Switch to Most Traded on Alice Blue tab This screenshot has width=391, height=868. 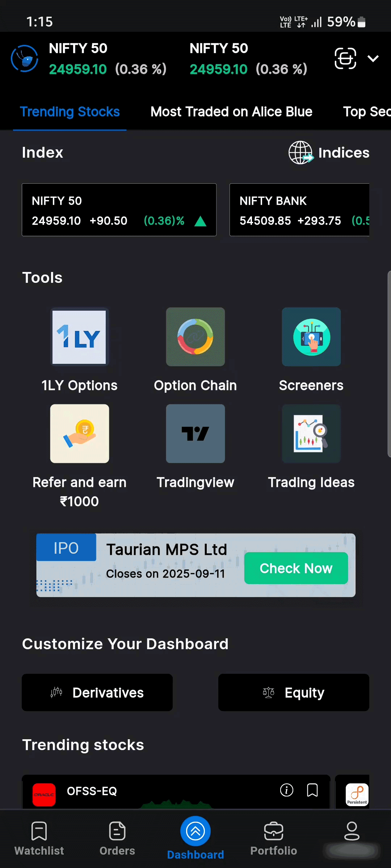(x=231, y=112)
